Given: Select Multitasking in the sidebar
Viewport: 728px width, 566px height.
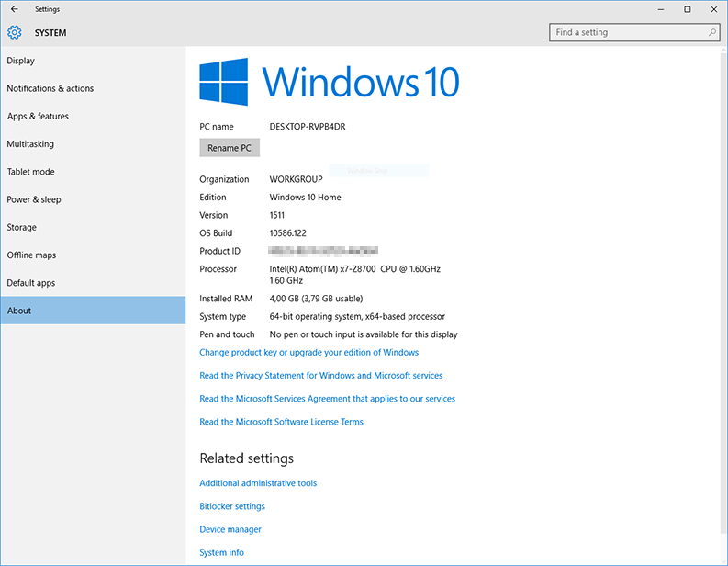Looking at the screenshot, I should point(93,144).
